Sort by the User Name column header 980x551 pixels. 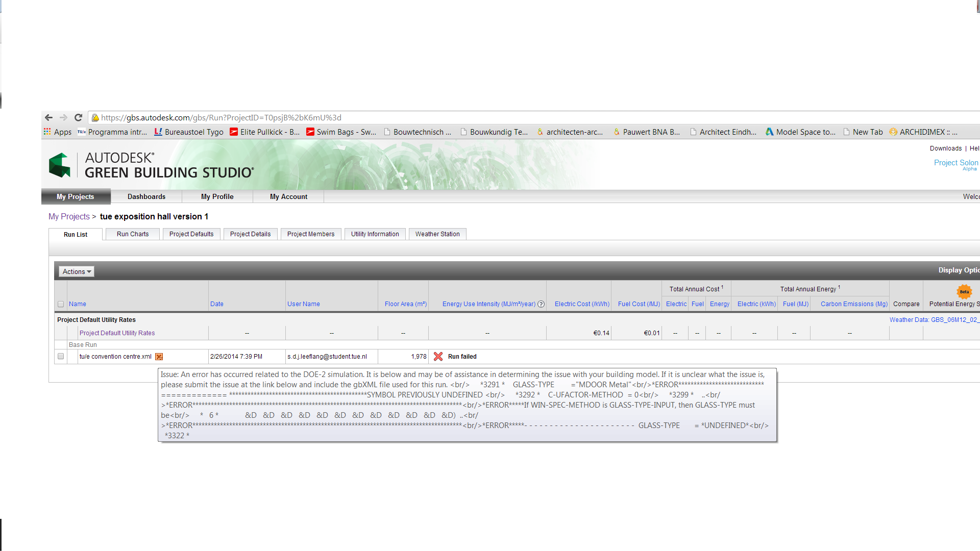(x=304, y=304)
